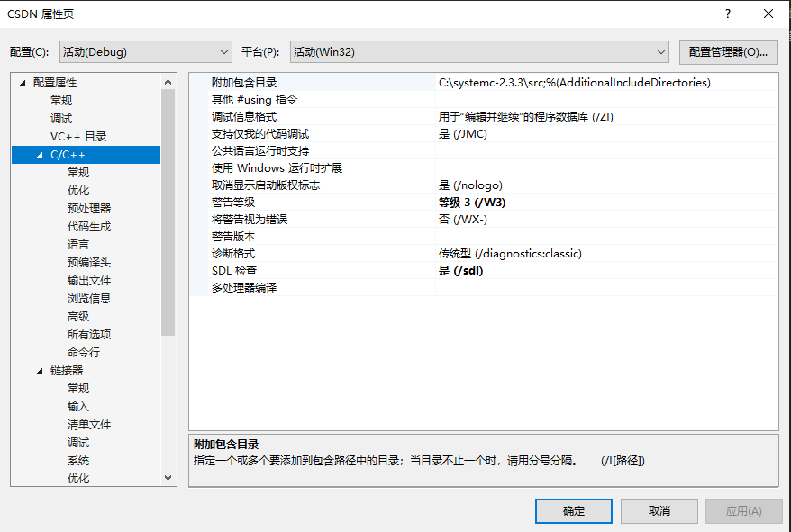Open the 配置管理器(O)... dialog

[x=728, y=51]
